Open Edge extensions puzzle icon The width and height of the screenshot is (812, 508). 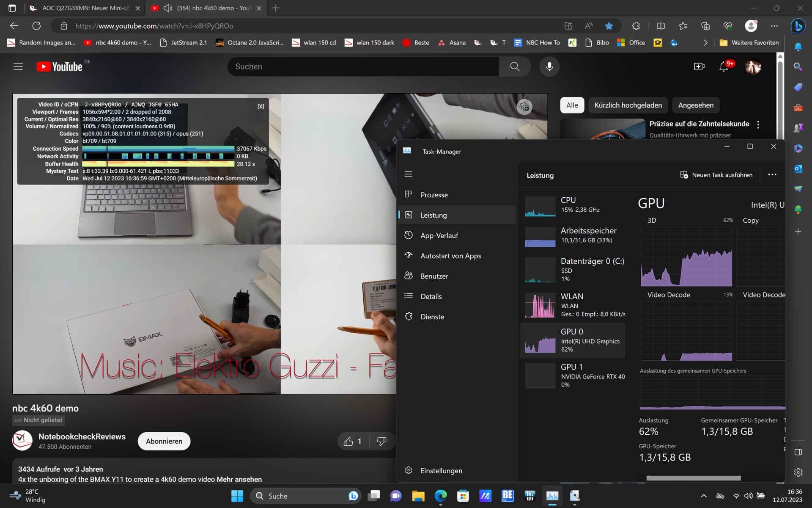tap(636, 26)
